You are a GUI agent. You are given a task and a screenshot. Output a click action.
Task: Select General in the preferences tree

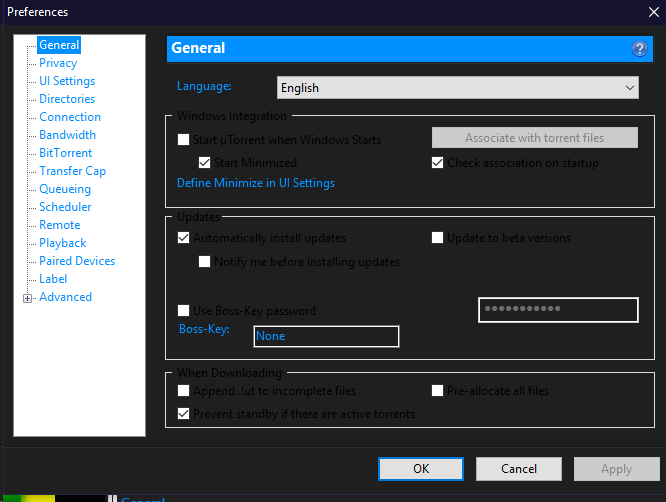(x=59, y=45)
